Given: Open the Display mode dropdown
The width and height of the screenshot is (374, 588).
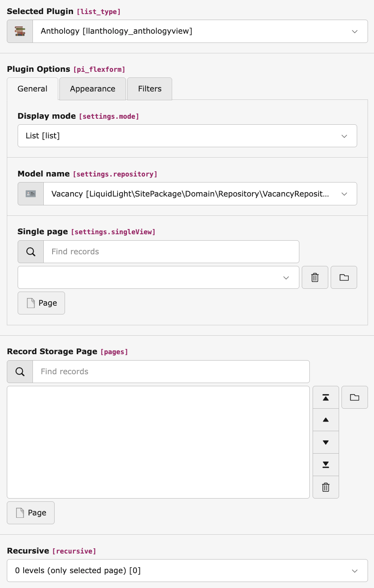Looking at the screenshot, I should [x=344, y=136].
